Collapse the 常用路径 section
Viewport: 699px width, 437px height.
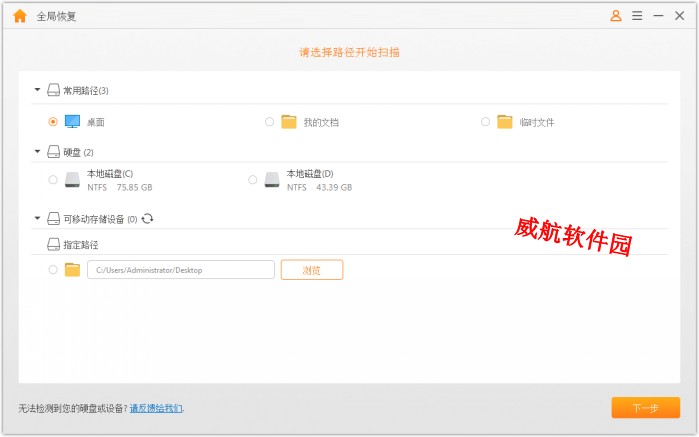[x=38, y=90]
